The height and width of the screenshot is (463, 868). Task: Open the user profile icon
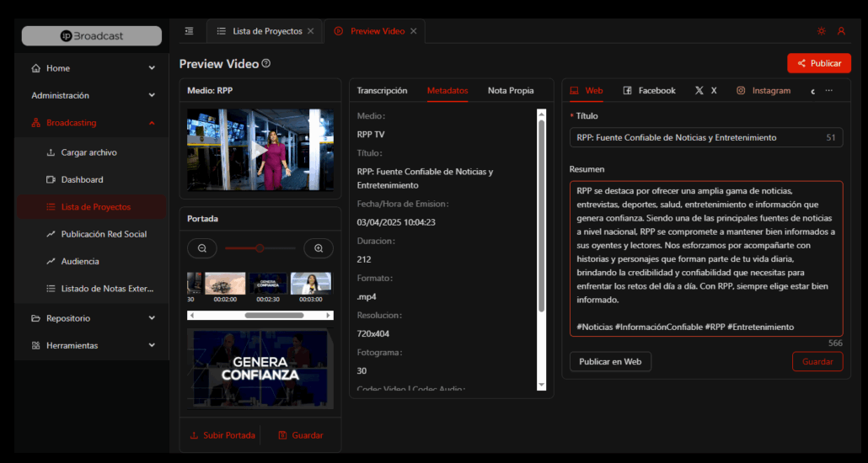click(841, 31)
